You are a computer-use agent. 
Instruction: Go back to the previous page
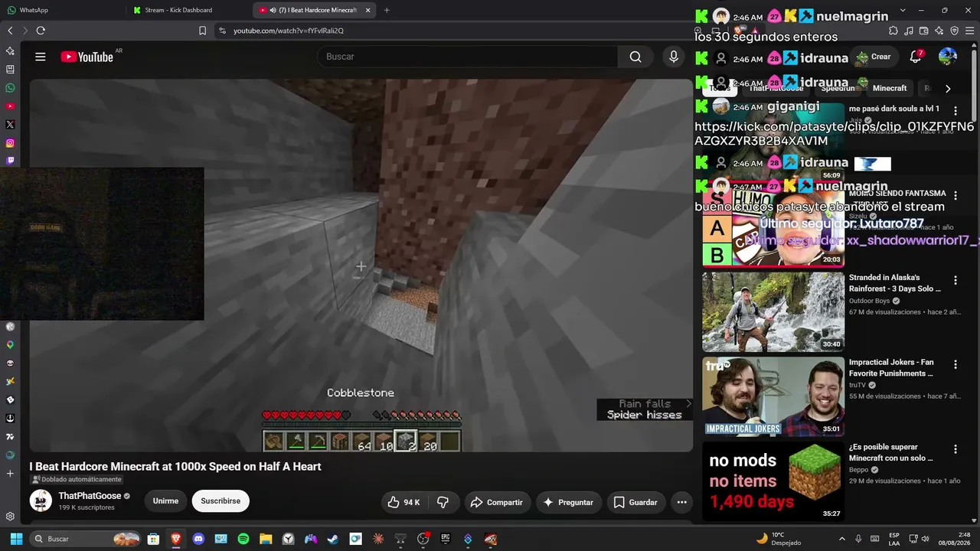(10, 31)
